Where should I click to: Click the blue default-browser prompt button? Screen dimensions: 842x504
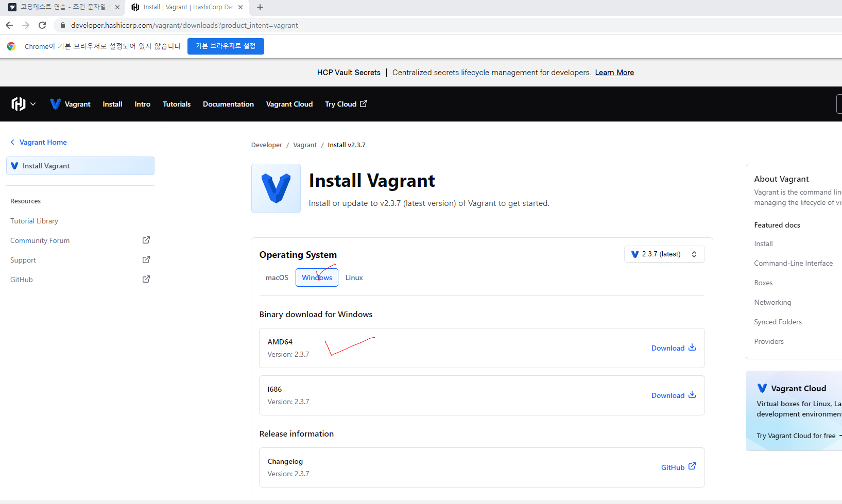click(226, 46)
